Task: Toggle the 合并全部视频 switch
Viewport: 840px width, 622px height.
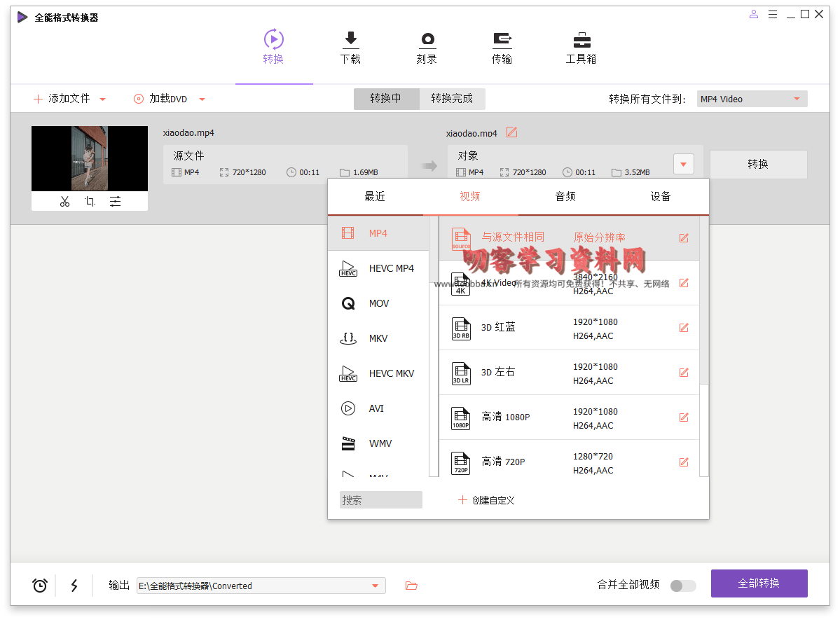Action: pos(682,586)
